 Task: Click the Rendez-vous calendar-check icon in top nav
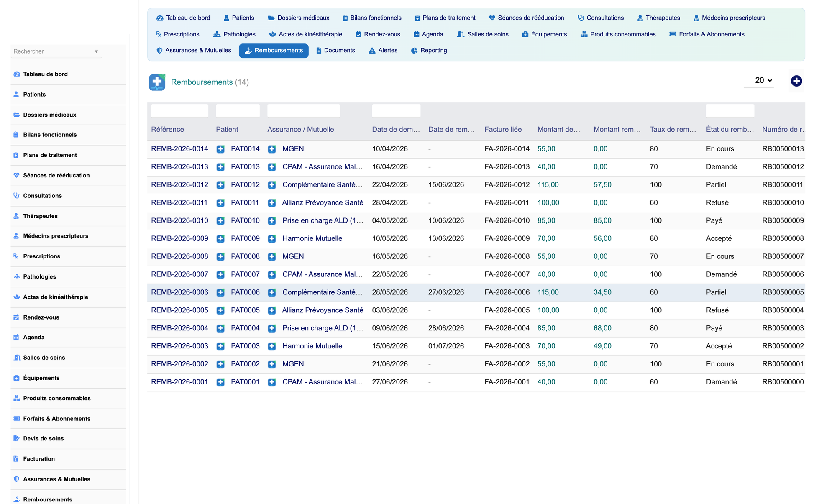(x=358, y=34)
